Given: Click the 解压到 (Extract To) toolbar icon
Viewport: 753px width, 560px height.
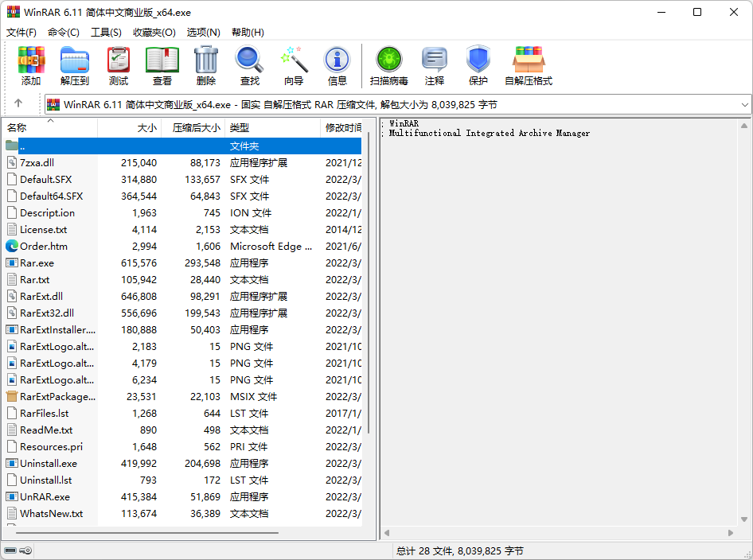Looking at the screenshot, I should point(75,60).
